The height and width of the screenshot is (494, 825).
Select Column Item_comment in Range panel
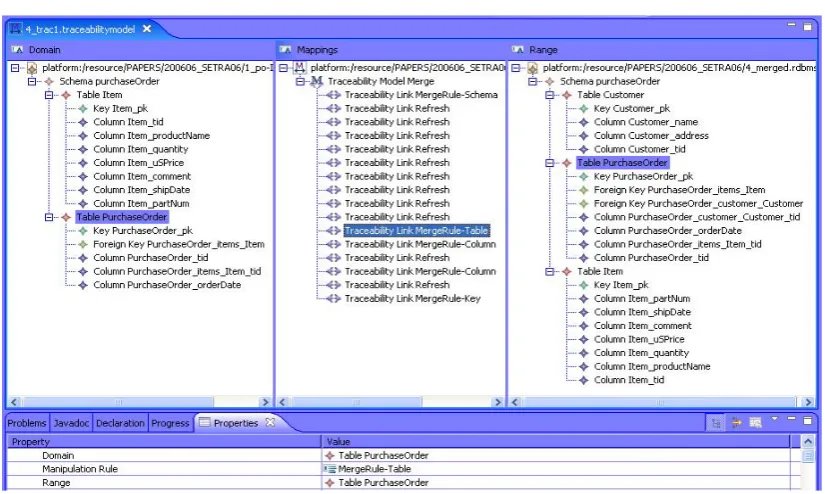[x=642, y=326]
